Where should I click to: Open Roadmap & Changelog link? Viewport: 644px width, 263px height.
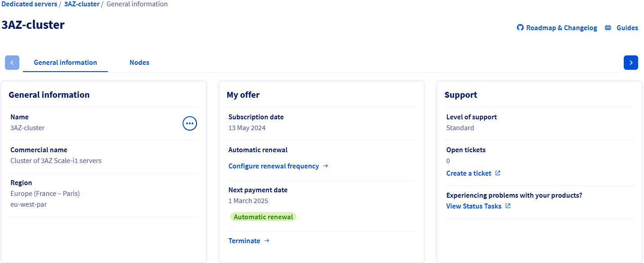point(561,28)
